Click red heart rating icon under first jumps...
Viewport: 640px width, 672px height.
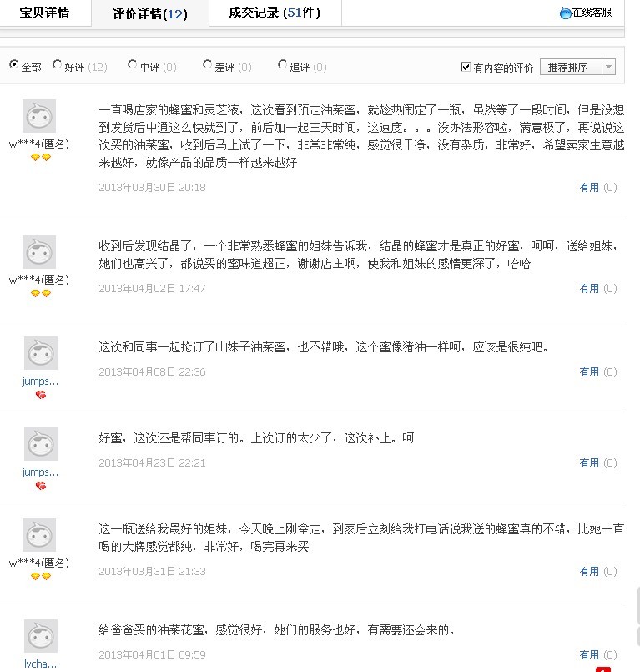pos(41,395)
